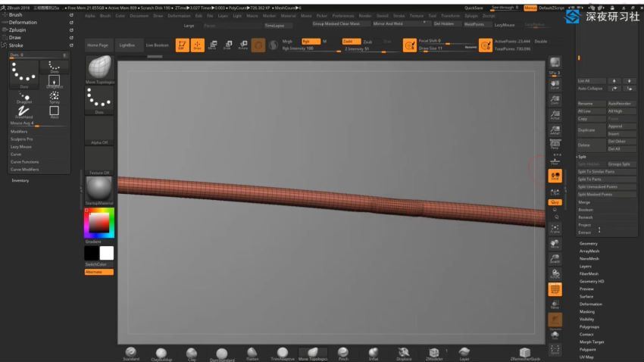Pick the DamStandard brush

(x=222, y=354)
